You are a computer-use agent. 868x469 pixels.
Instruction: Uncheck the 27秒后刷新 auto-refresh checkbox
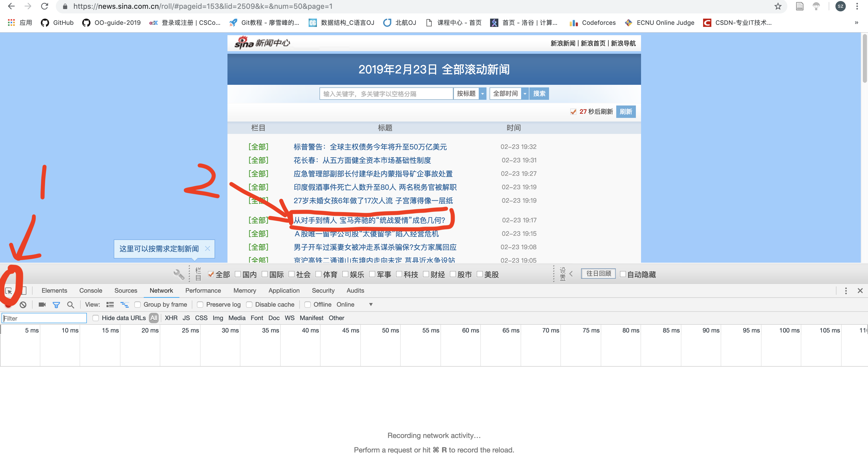tap(574, 111)
